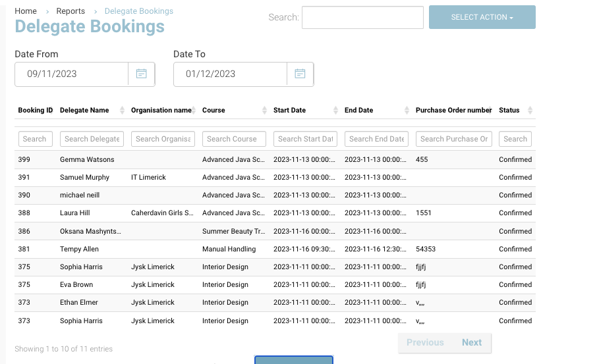The height and width of the screenshot is (364, 597).
Task: Click the Date From input field
Action: [x=71, y=74]
